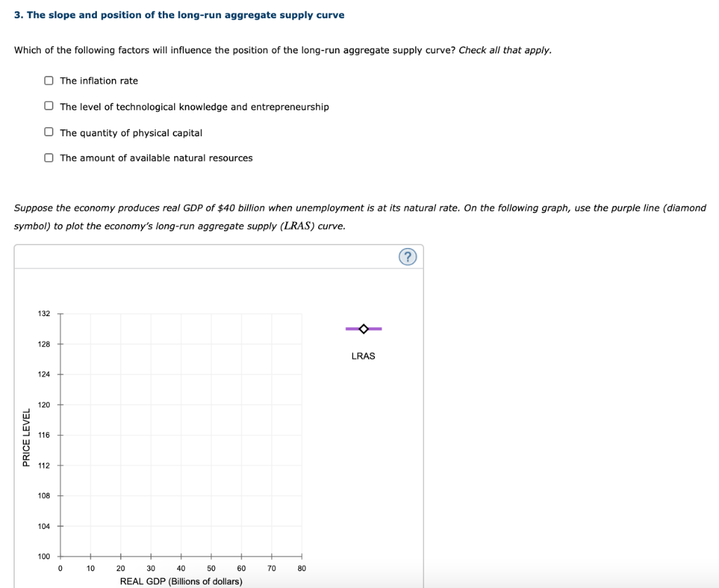Check the technological knowledge and entrepreneurship option

click(x=48, y=105)
